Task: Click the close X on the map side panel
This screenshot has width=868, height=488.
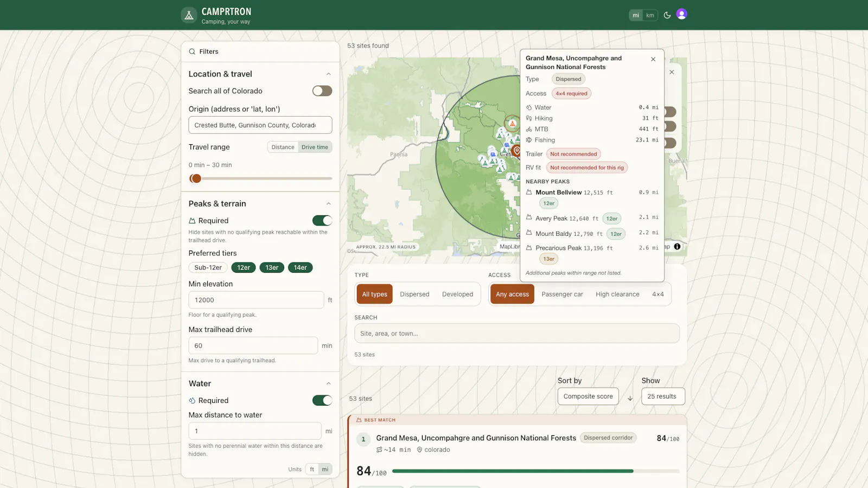Action: point(672,72)
